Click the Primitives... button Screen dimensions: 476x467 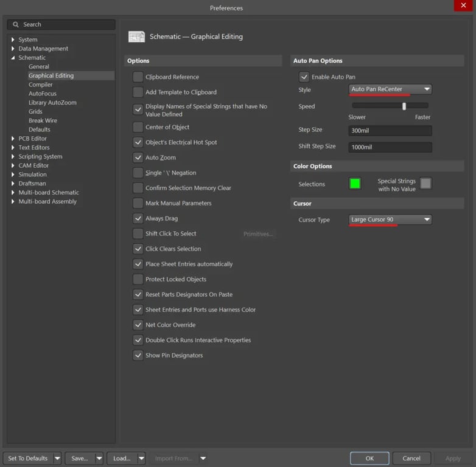click(258, 233)
